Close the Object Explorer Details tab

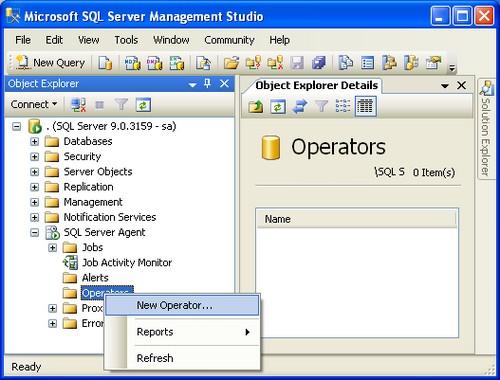tap(461, 85)
